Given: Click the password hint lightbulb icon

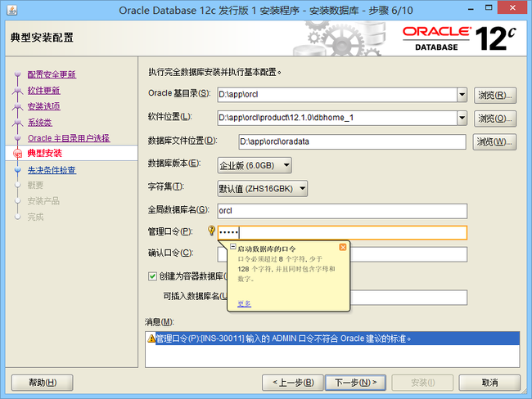Looking at the screenshot, I should [211, 231].
